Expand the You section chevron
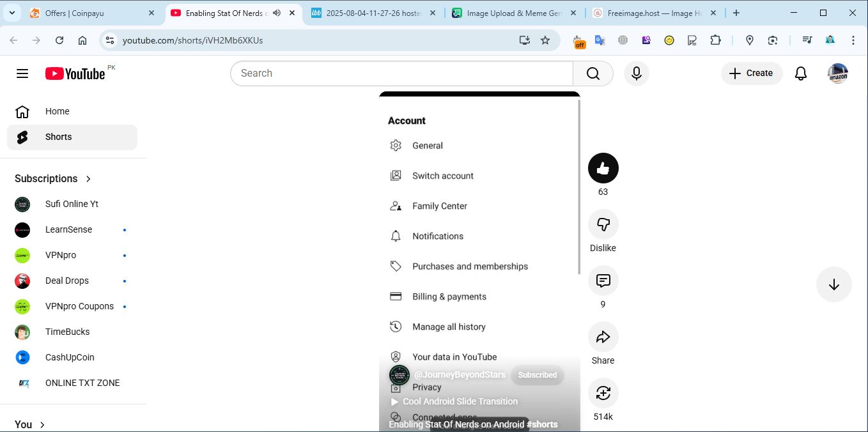This screenshot has width=868, height=432. point(42,424)
